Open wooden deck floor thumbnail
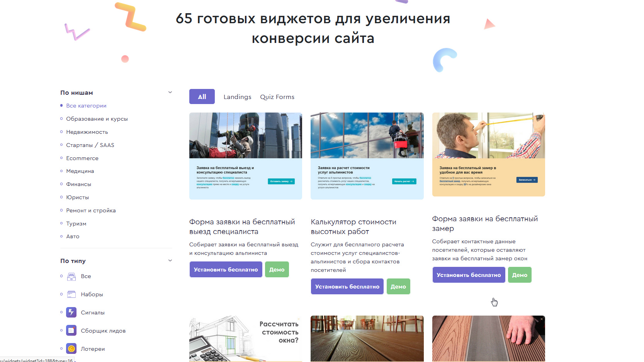The image size is (644, 362). tap(367, 339)
